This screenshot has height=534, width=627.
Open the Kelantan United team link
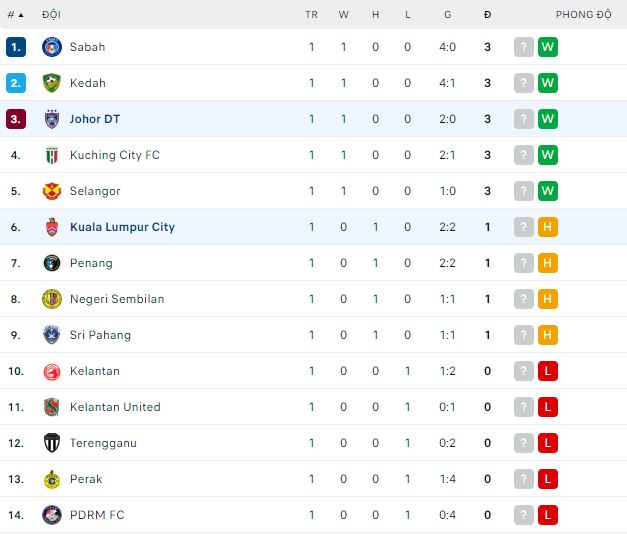[x=115, y=407]
